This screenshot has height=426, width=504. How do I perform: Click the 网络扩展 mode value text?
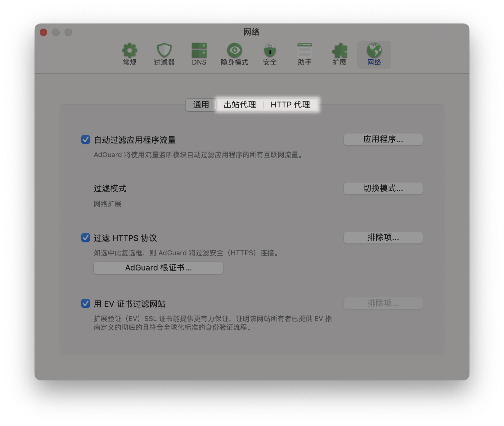pyautogui.click(x=107, y=204)
